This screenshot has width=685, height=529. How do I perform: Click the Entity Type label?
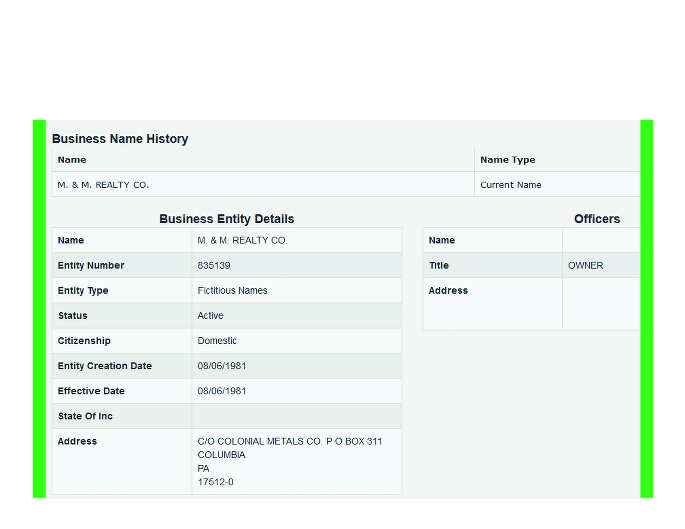83,291
